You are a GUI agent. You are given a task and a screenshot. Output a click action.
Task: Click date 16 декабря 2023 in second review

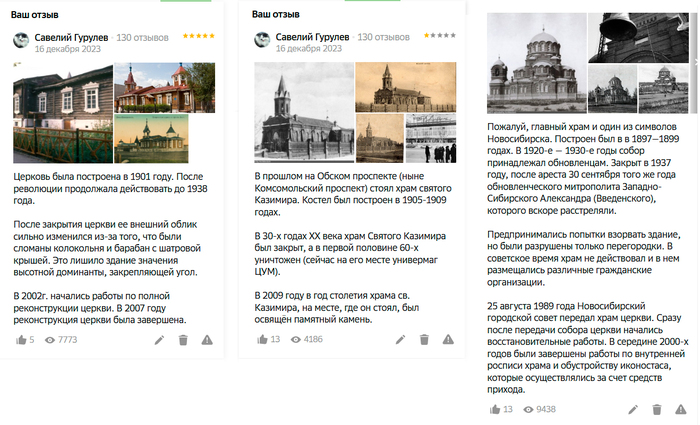click(x=309, y=49)
